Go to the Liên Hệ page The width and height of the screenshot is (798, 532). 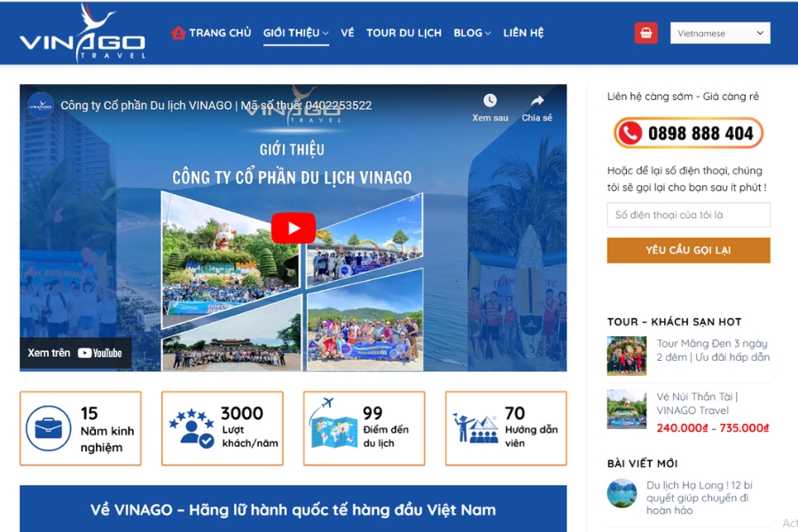[523, 33]
